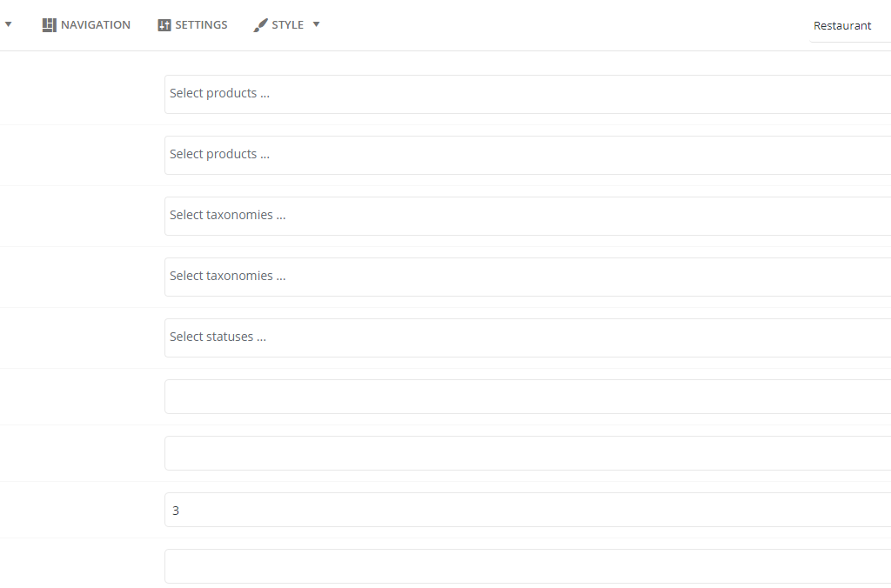Focus the empty field beneath the 3 field
This screenshot has height=588, width=891.
point(528,566)
